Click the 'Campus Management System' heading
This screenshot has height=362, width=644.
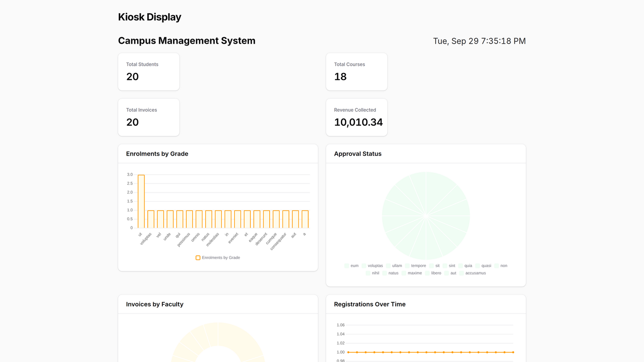click(x=187, y=40)
